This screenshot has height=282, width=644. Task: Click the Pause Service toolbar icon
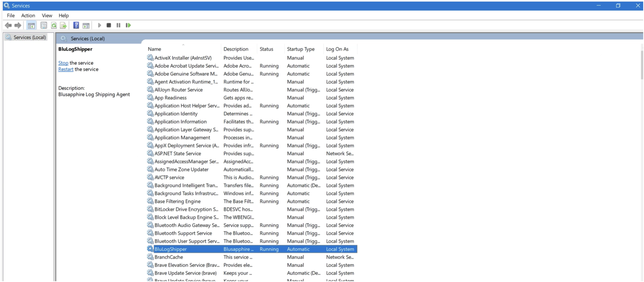click(x=118, y=25)
